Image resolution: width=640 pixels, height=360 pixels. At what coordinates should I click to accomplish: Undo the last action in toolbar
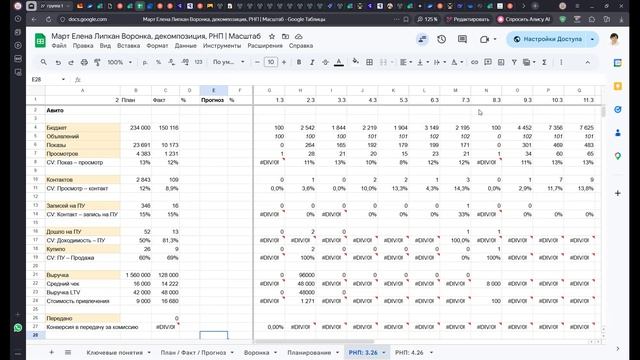click(58, 62)
